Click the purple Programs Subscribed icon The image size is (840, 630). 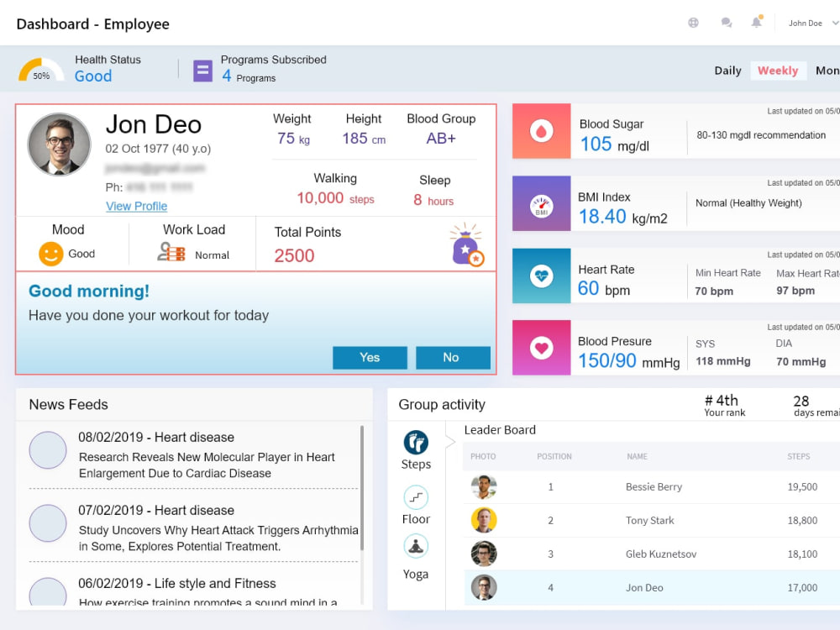pos(202,71)
